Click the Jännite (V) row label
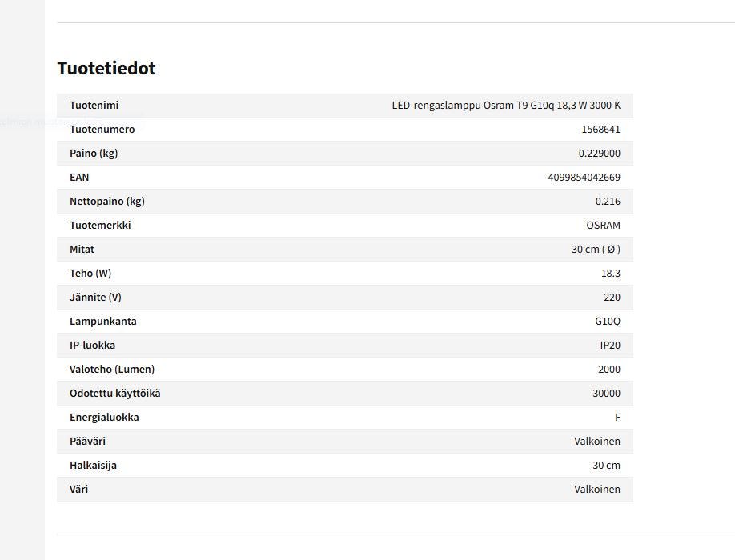The image size is (735, 560). pyautogui.click(x=95, y=298)
